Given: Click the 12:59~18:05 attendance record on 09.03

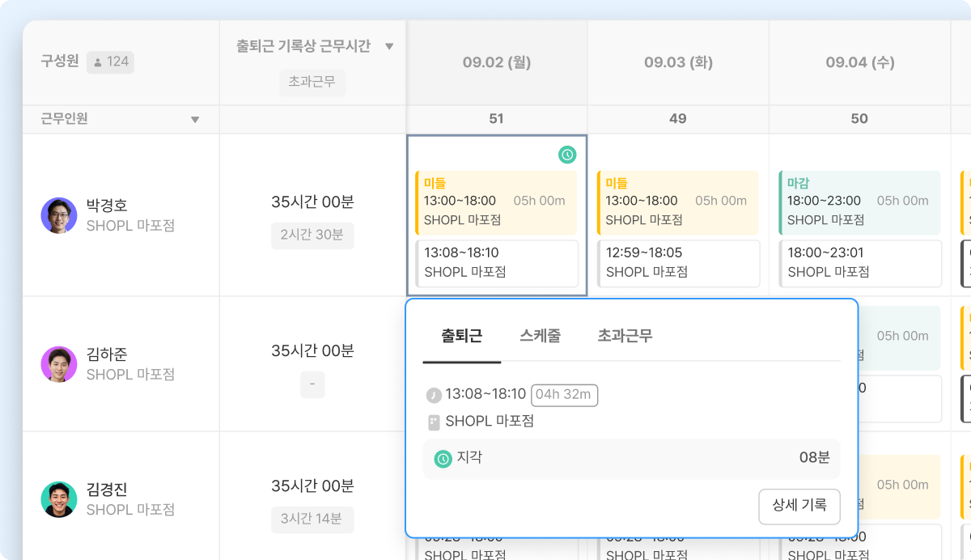Looking at the screenshot, I should coord(678,263).
